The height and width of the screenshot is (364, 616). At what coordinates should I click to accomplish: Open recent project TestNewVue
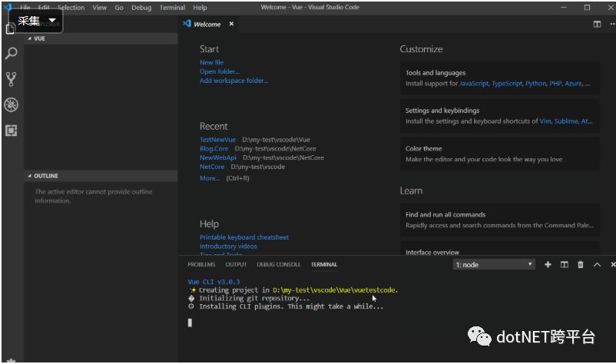[217, 140]
